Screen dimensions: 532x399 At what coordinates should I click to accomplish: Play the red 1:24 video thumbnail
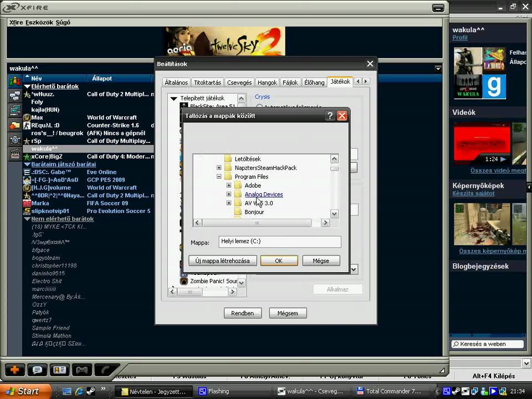click(482, 144)
